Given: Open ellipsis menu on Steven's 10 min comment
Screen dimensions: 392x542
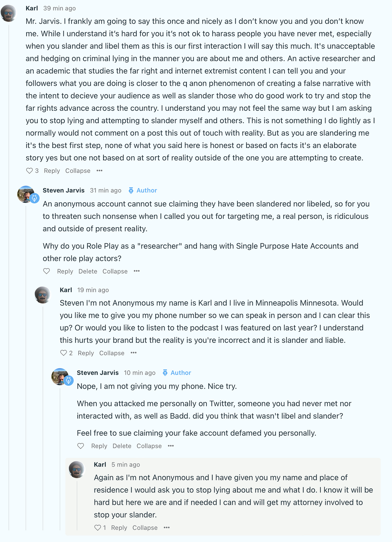Looking at the screenshot, I should pos(171,446).
